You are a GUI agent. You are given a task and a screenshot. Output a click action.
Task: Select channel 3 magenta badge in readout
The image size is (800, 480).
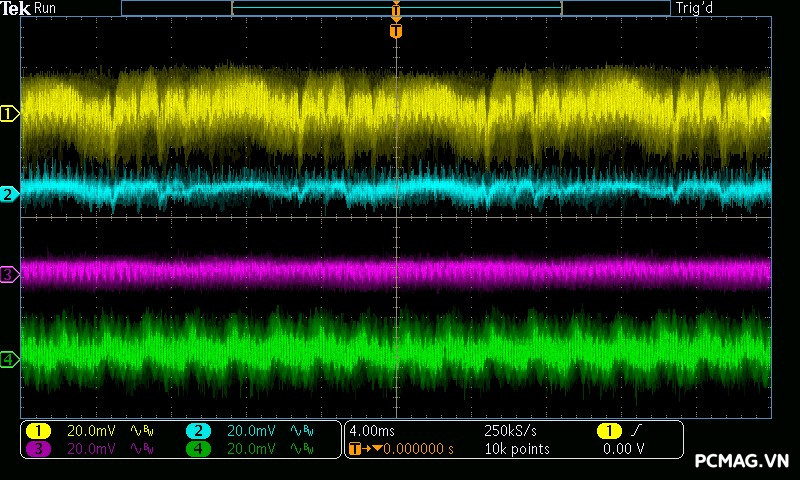[x=38, y=449]
